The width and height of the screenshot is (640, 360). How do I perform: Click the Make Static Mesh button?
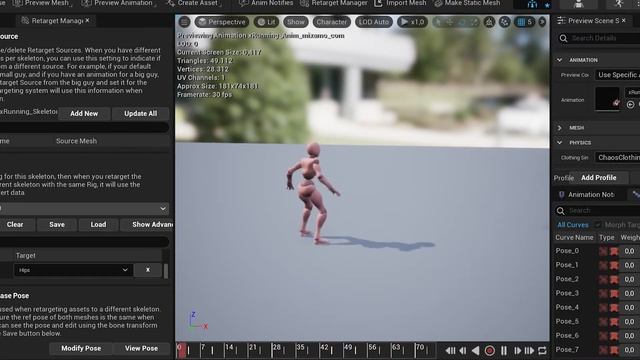click(x=467, y=3)
